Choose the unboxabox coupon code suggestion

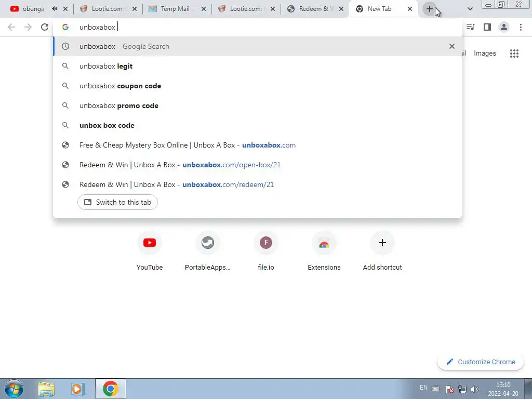tap(258, 86)
